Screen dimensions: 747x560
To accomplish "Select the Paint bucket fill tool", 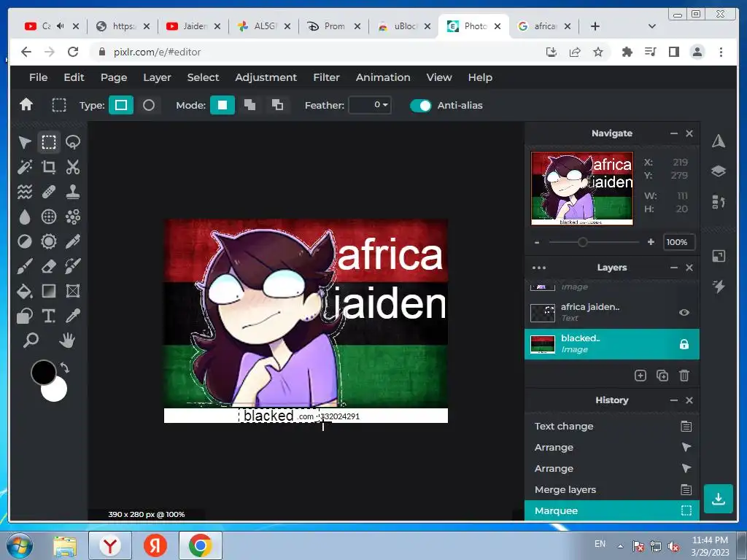I will 24,291.
